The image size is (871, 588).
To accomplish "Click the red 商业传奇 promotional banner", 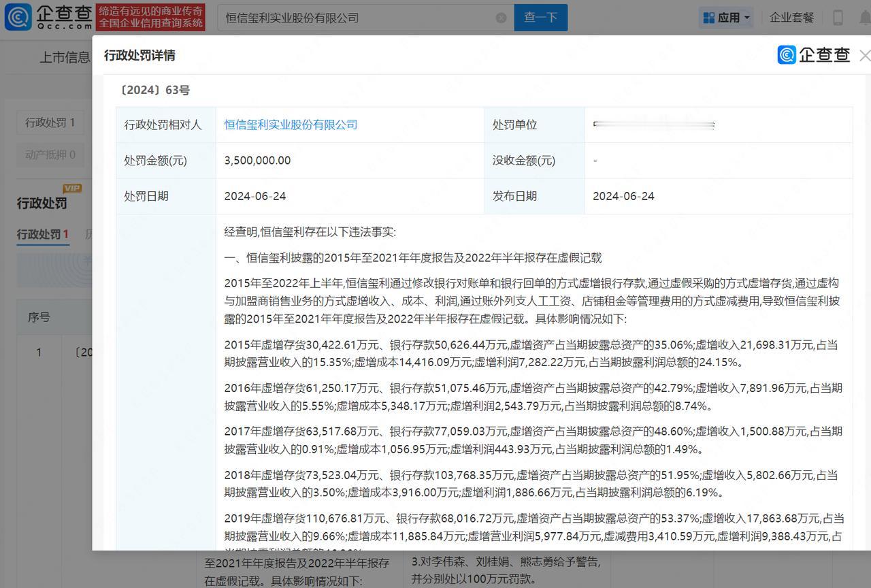I will coord(150,16).
